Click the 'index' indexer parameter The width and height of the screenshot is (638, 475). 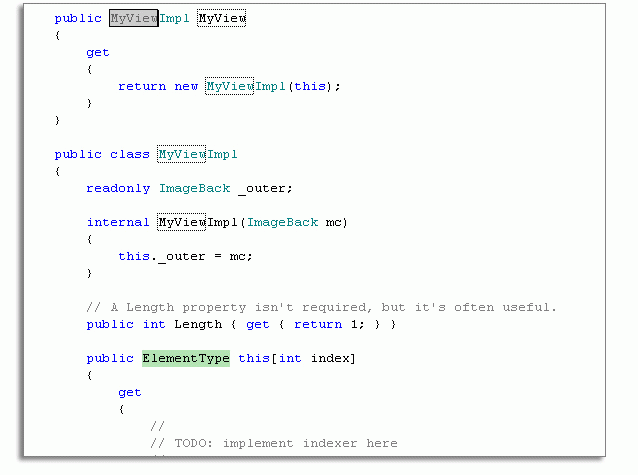(x=329, y=358)
